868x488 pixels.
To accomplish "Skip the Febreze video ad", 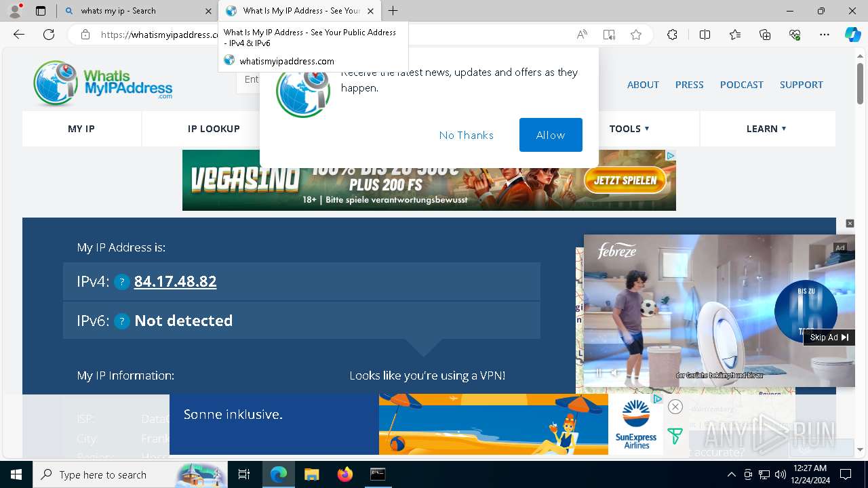I will (829, 337).
